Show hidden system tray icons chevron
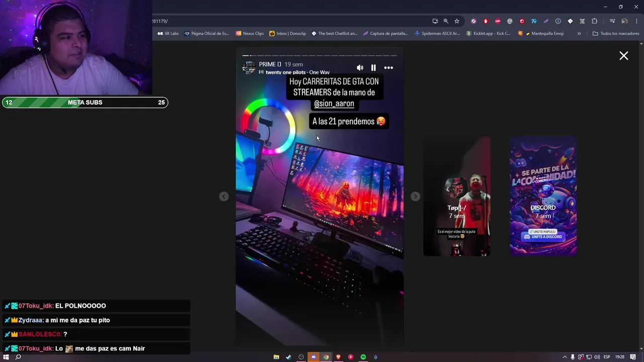Screen dimensions: 644x362 pyautogui.click(x=565, y=357)
